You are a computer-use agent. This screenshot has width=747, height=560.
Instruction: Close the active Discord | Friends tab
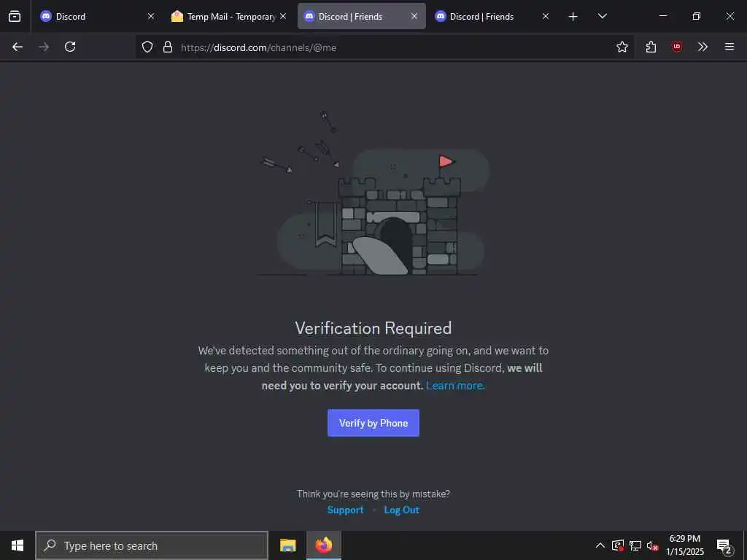(414, 16)
